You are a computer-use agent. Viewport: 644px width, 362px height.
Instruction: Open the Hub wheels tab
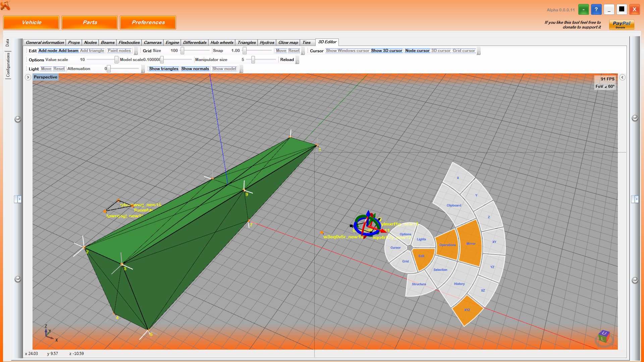221,43
